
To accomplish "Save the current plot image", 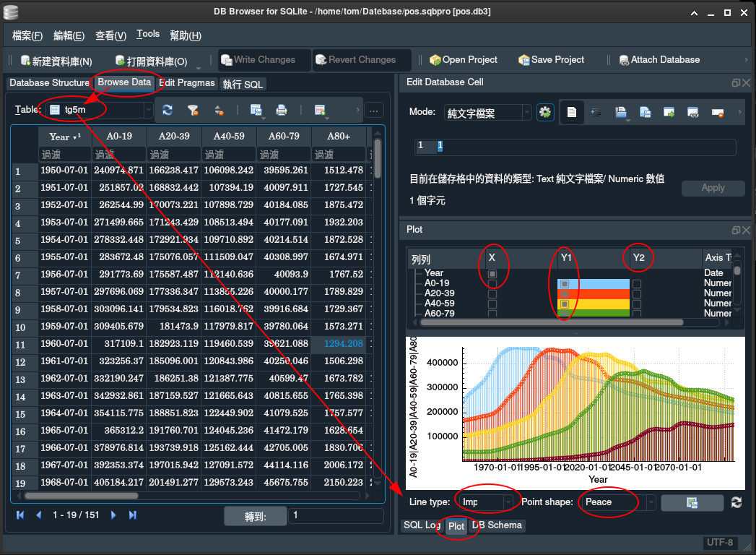I will tap(692, 502).
